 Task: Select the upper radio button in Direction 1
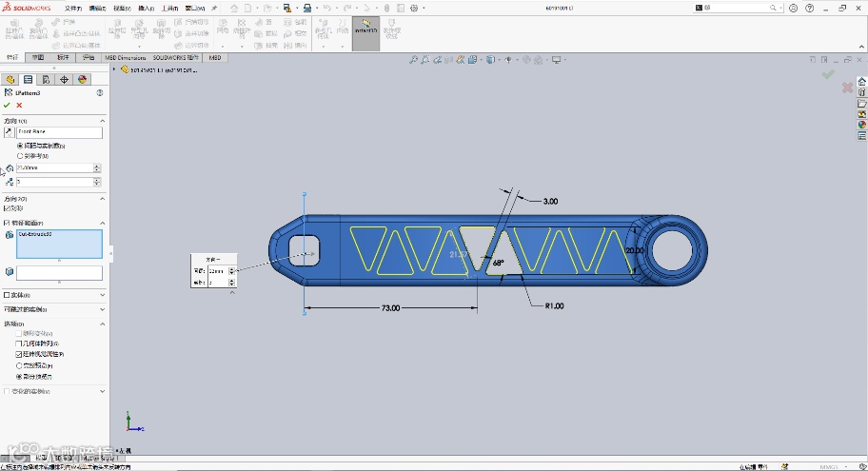click(21, 146)
